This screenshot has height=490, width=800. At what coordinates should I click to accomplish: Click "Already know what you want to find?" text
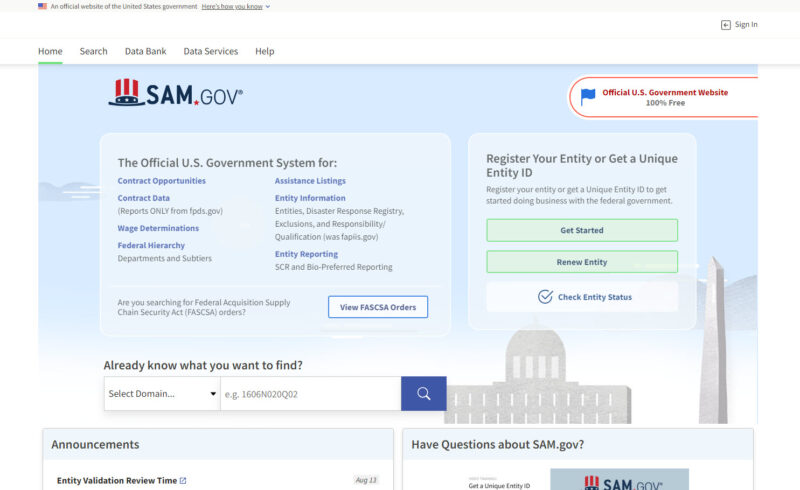click(x=203, y=365)
